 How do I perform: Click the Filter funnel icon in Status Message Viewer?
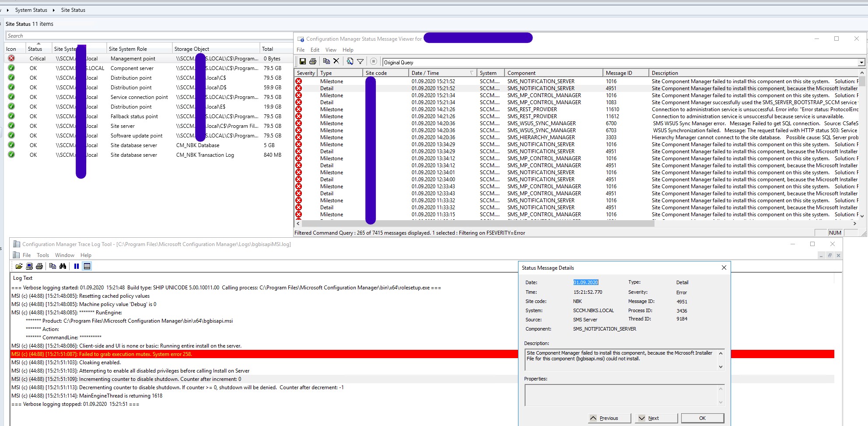[360, 62]
